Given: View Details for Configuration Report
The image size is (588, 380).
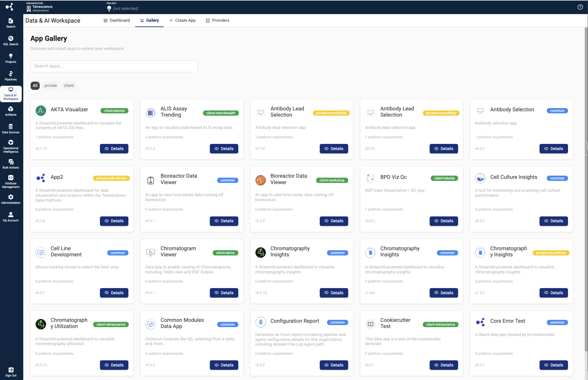Looking at the screenshot, I should click(x=334, y=365).
